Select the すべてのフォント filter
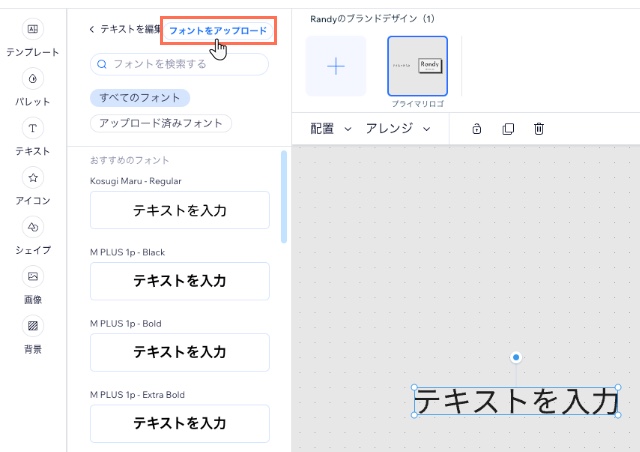Image resolution: width=640 pixels, height=452 pixels. 140,98
